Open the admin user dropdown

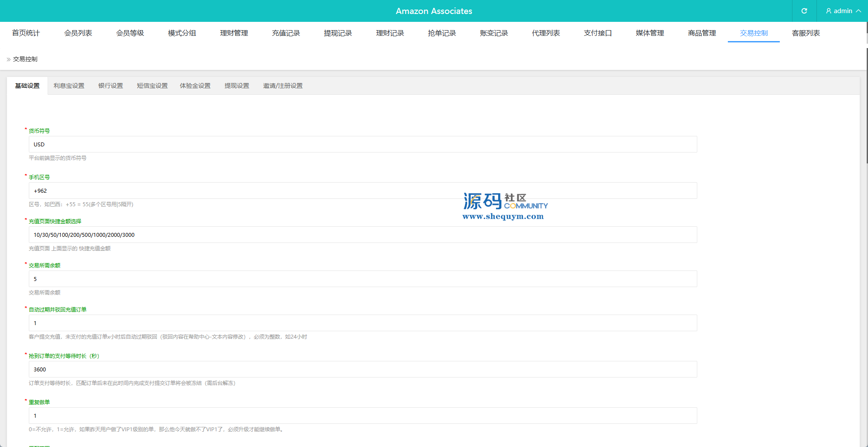843,11
